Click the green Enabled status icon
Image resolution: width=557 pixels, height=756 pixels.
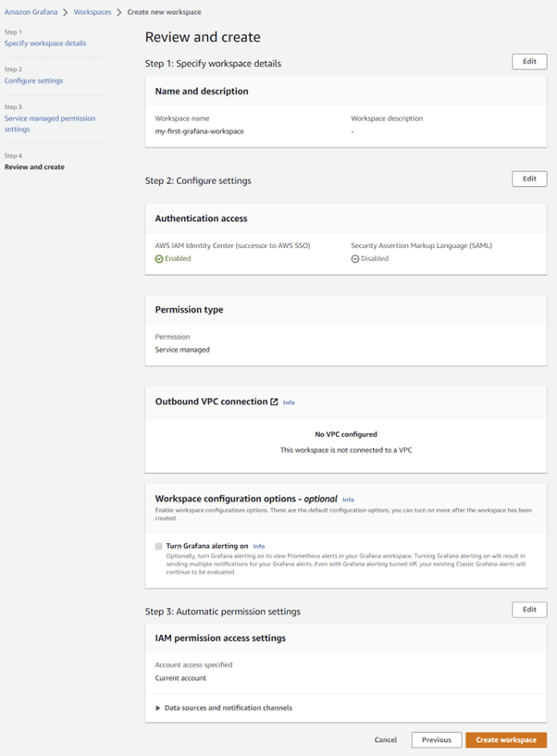tap(159, 259)
